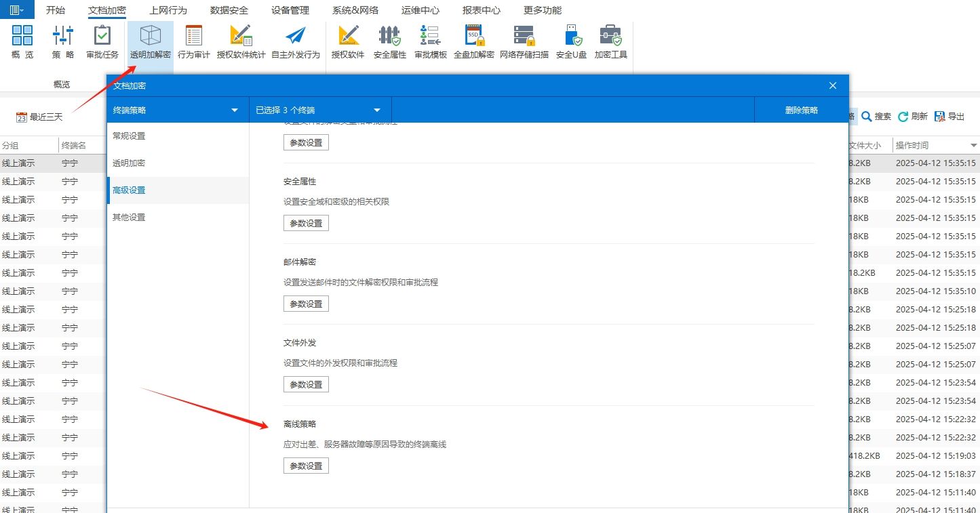
Task: Click the 行为审计 icon
Action: (194, 42)
